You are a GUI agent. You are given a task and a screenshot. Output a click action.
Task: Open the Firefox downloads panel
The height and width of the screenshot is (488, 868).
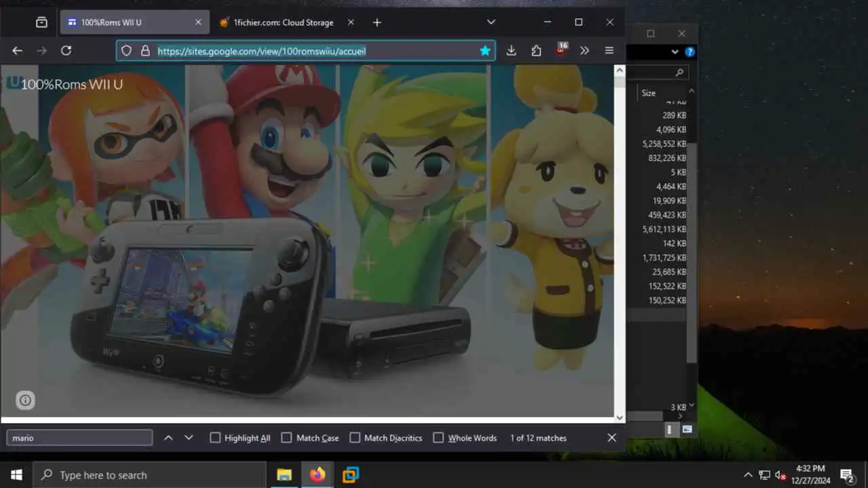coord(511,51)
